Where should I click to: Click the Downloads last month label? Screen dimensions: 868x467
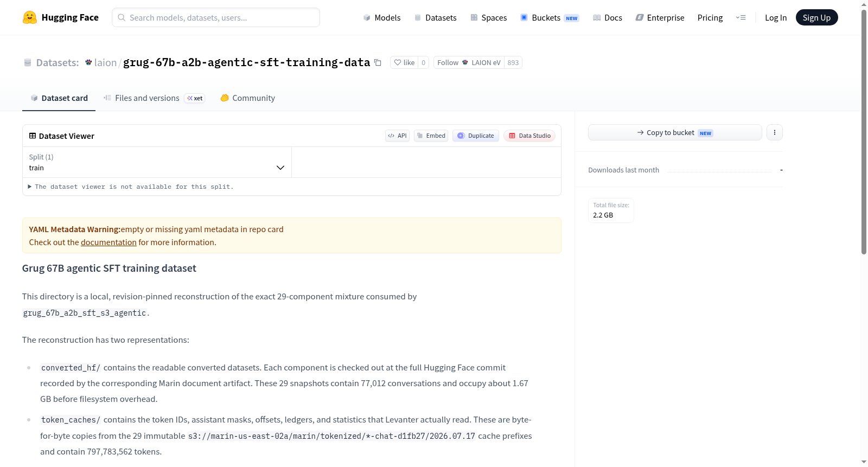pyautogui.click(x=623, y=170)
